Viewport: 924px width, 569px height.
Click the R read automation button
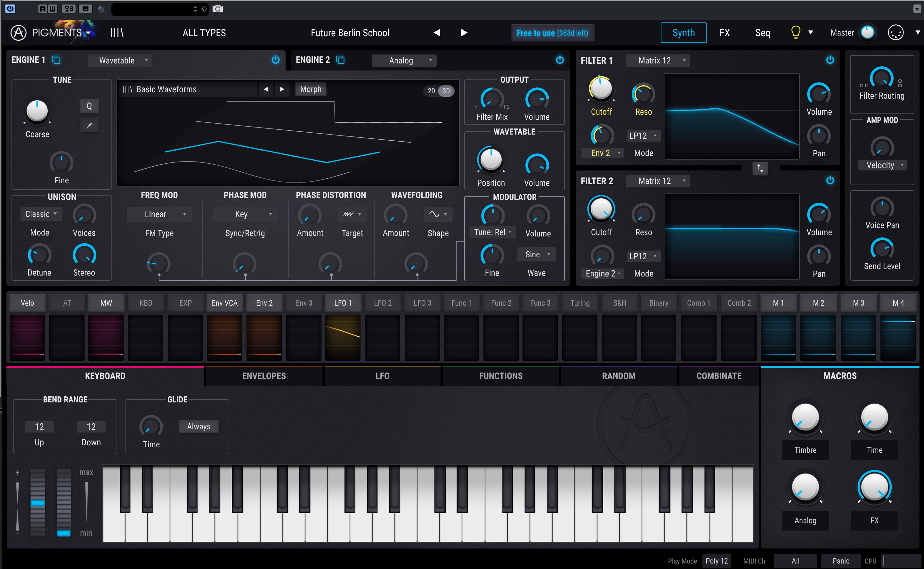[43, 9]
